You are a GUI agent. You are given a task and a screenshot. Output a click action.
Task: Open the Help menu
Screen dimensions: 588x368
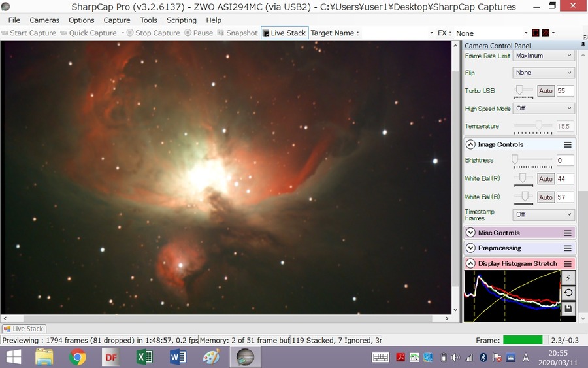pyautogui.click(x=214, y=20)
